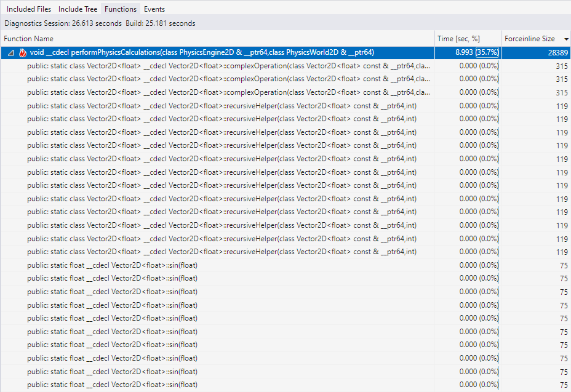This screenshot has height=392, width=571.
Task: Switch to the Included Files tab
Action: point(29,9)
